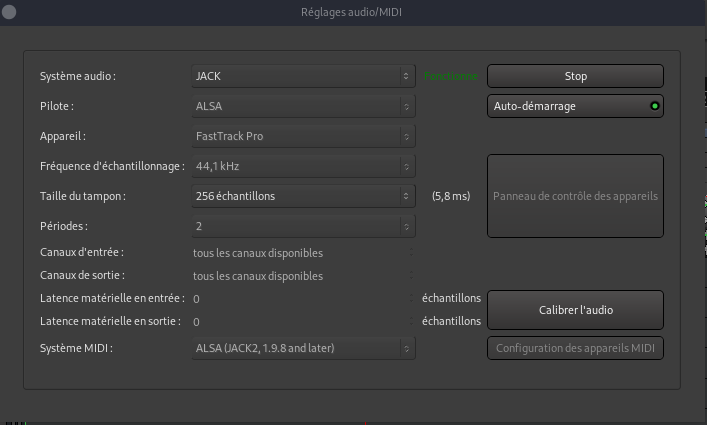Click the Stop button

(575, 76)
